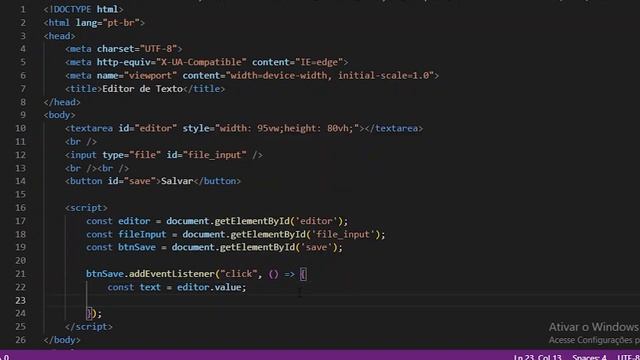This screenshot has width=640, height=360.
Task: Select line number 23 in the gutter
Action: [20, 300]
